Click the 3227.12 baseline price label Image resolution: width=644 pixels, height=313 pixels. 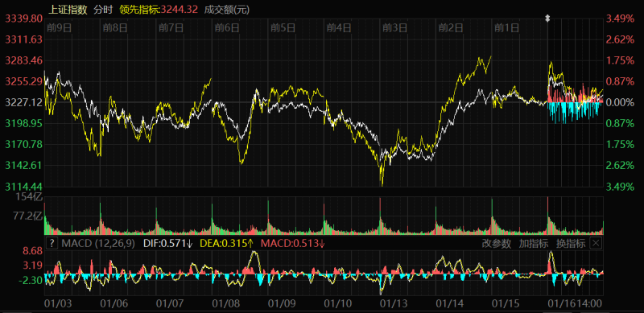(x=24, y=102)
